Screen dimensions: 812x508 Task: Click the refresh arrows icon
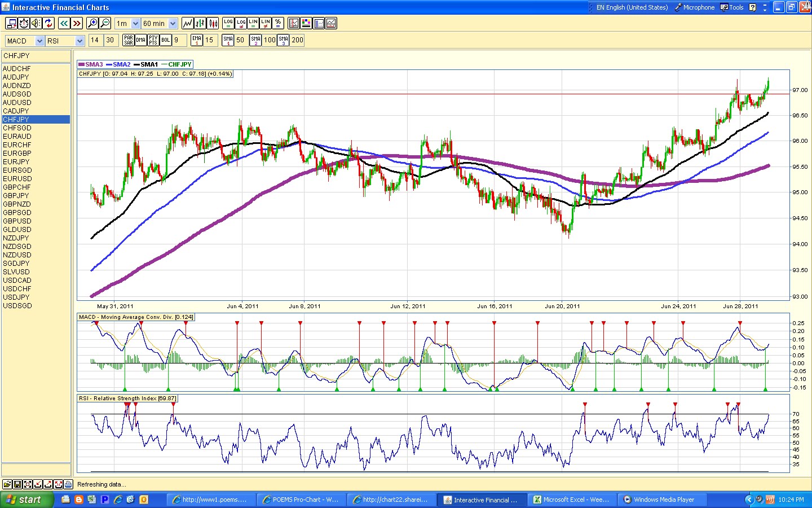coord(49,23)
